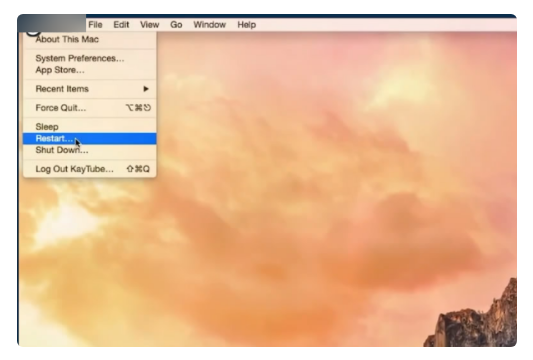Open the Window menu

click(x=209, y=25)
